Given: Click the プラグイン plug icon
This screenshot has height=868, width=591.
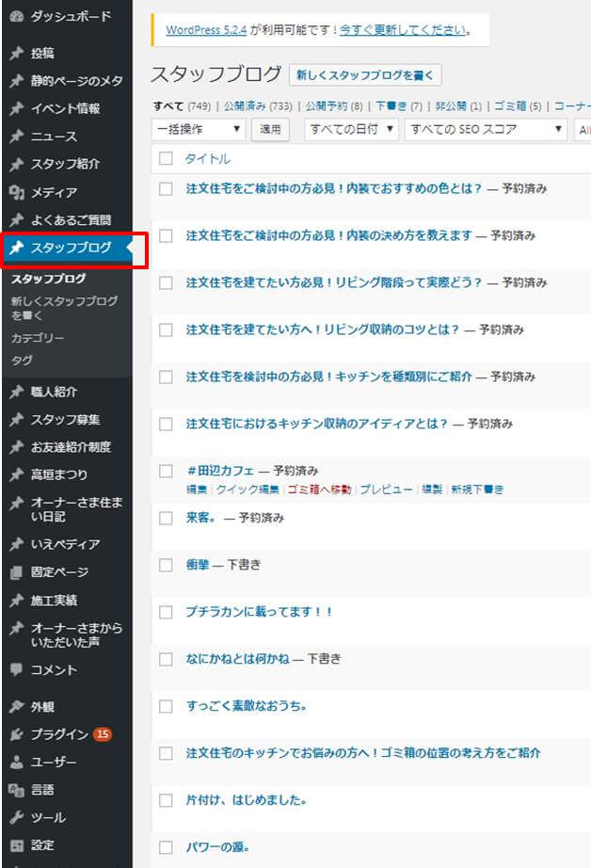Looking at the screenshot, I should point(16,734).
